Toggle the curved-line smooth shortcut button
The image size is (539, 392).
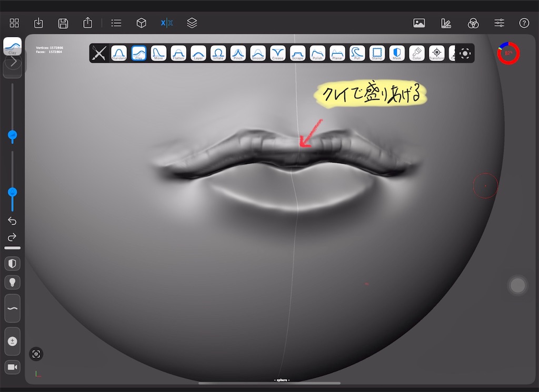13,308
